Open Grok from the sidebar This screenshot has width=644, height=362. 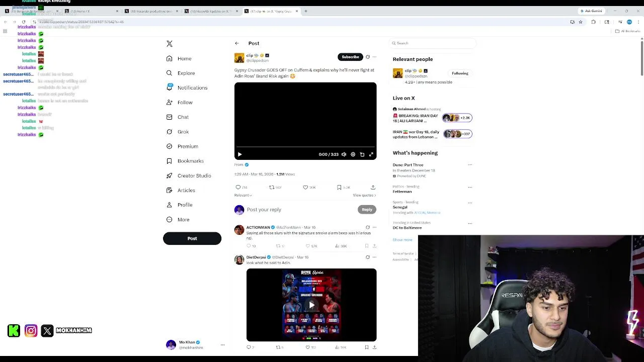pyautogui.click(x=178, y=132)
